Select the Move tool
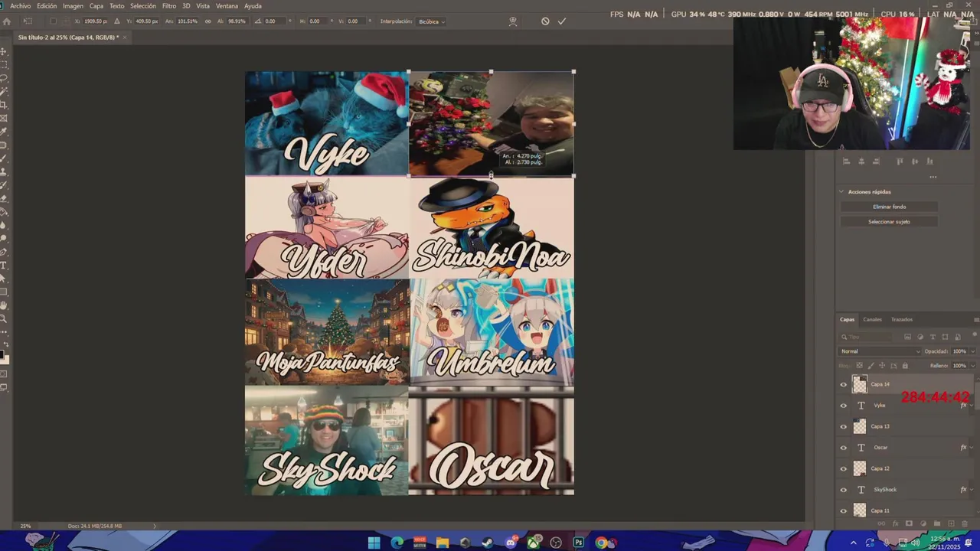Screen dimensions: 980x551 [5, 52]
